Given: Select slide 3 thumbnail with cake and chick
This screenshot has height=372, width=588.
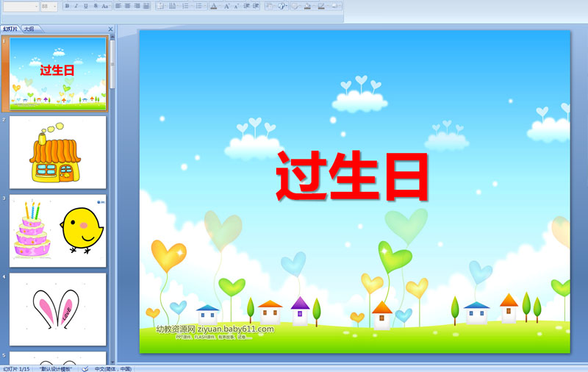Looking at the screenshot, I should pyautogui.click(x=58, y=231).
